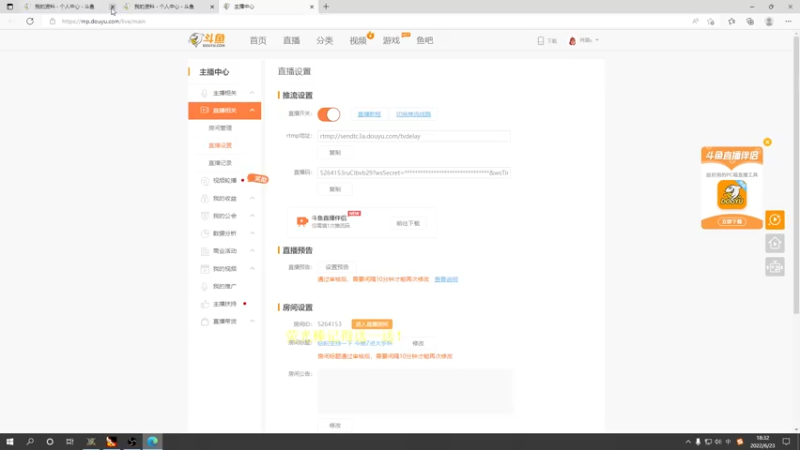Click the icon beside 我的推广 in the sidebar
This screenshot has height=450, width=800.
[x=205, y=286]
